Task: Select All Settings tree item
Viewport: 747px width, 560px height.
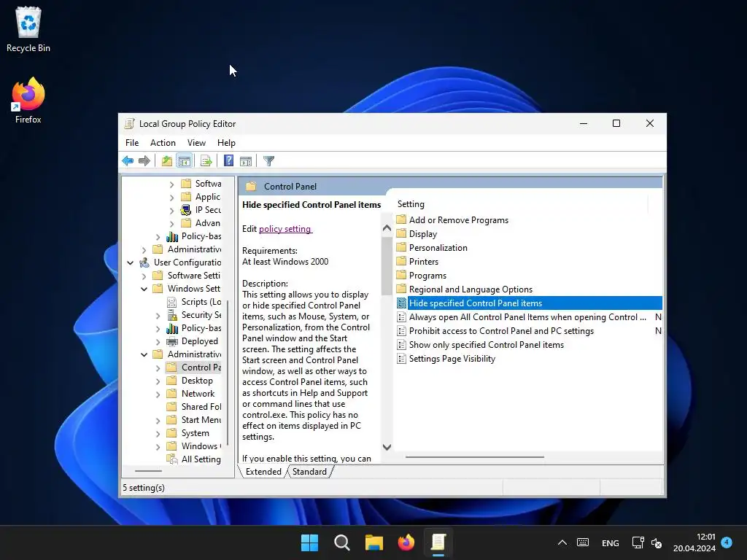Action: (x=193, y=459)
